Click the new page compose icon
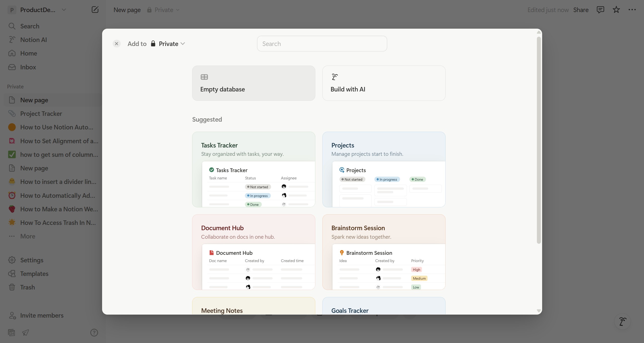 coord(95,10)
